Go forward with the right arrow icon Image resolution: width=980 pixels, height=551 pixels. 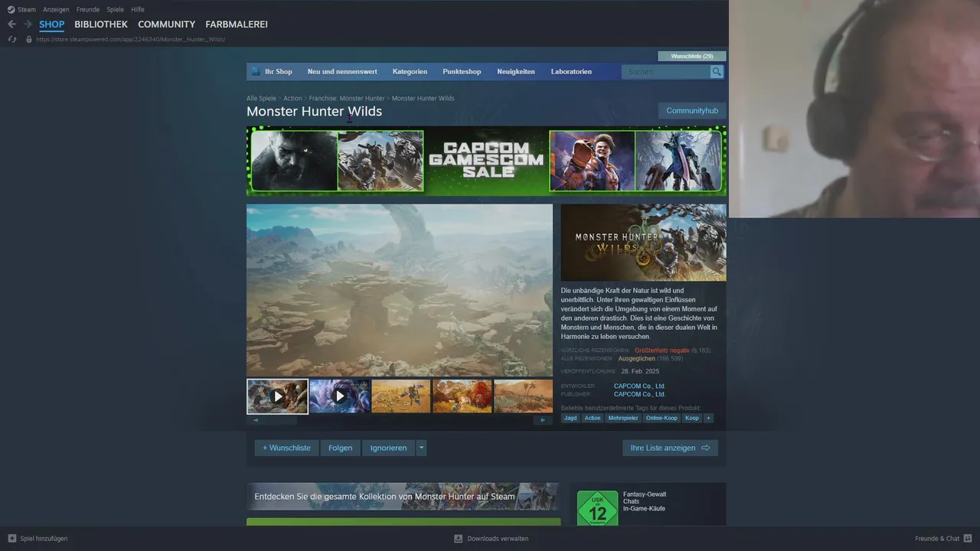[28, 24]
